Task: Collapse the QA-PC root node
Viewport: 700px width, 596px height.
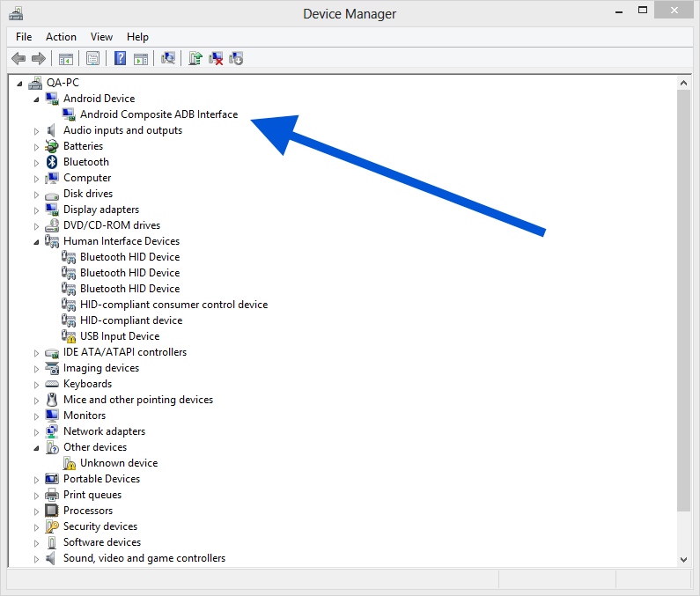Action: tap(19, 84)
